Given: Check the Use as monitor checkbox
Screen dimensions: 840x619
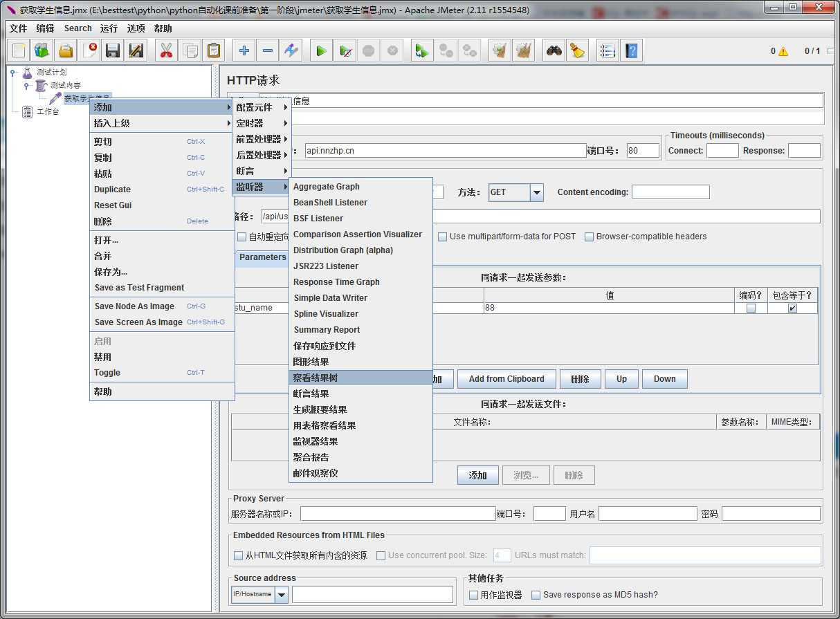Looking at the screenshot, I should 474,595.
